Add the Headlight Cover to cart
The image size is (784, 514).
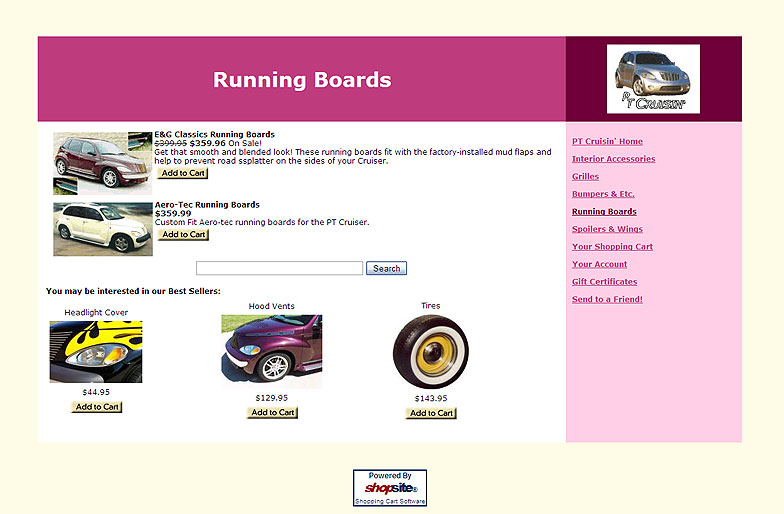click(97, 407)
